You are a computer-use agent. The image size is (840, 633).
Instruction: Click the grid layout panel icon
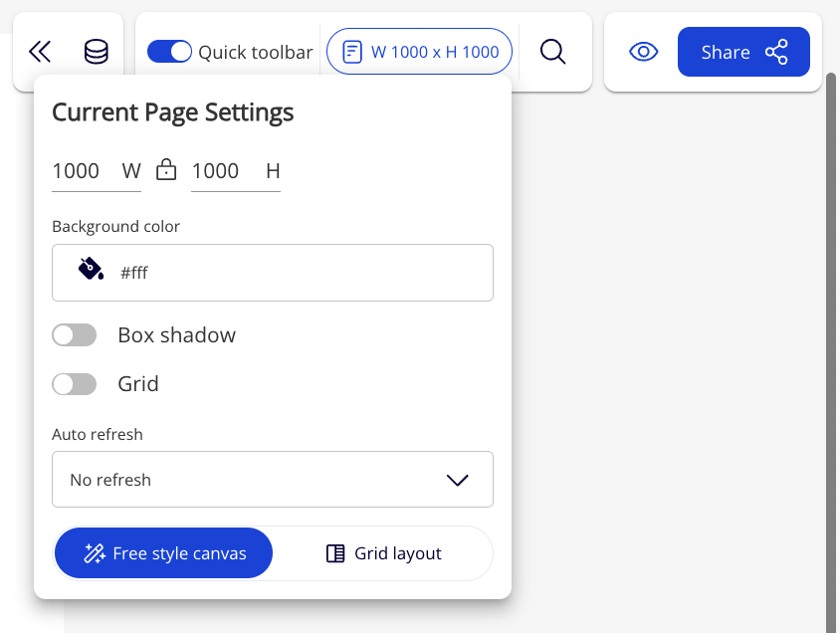tap(335, 553)
